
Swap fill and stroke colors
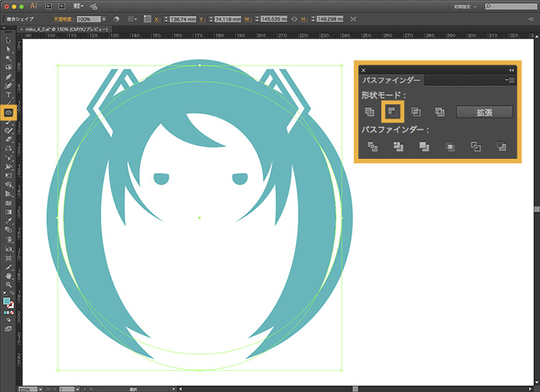tap(13, 294)
